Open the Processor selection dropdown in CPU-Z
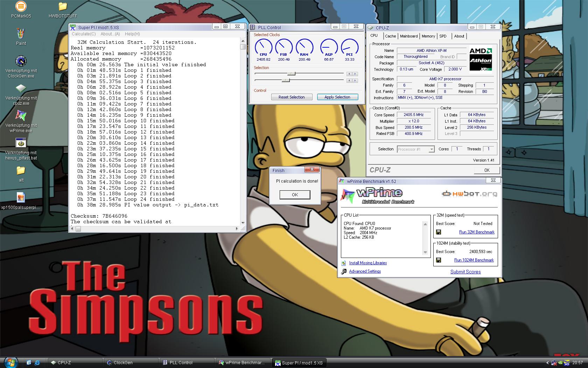Screen dimensions: 588x368 point(432,149)
